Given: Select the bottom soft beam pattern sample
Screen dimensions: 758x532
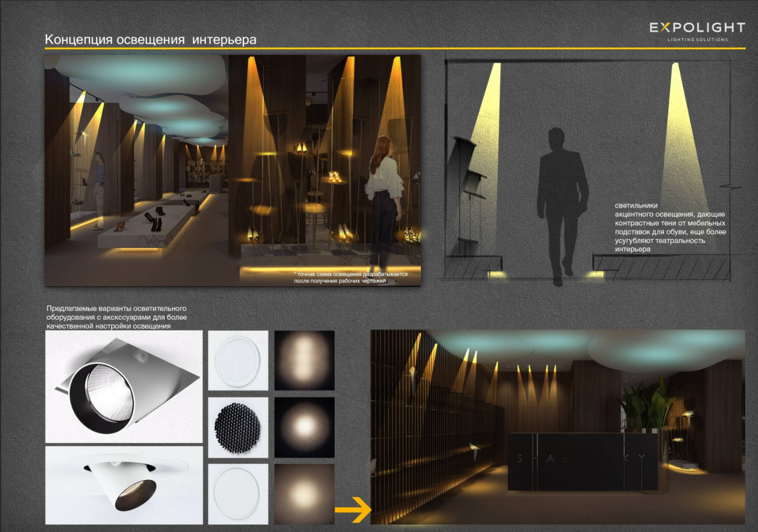Looking at the screenshot, I should (304, 494).
